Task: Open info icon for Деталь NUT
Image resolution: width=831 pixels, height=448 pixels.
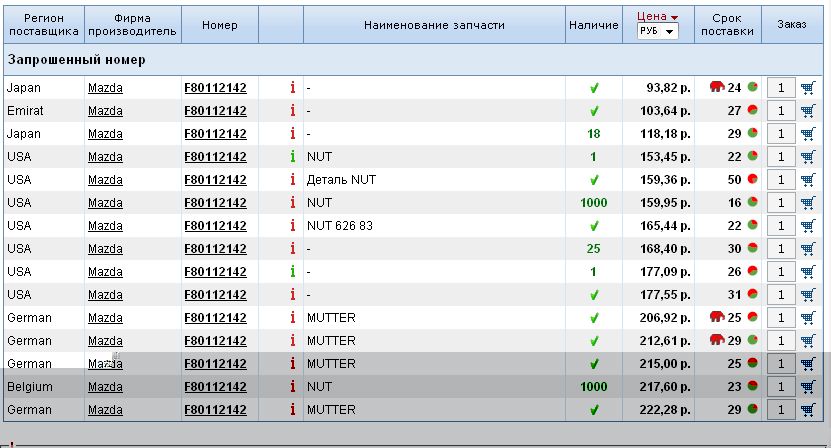Action: 293,179
